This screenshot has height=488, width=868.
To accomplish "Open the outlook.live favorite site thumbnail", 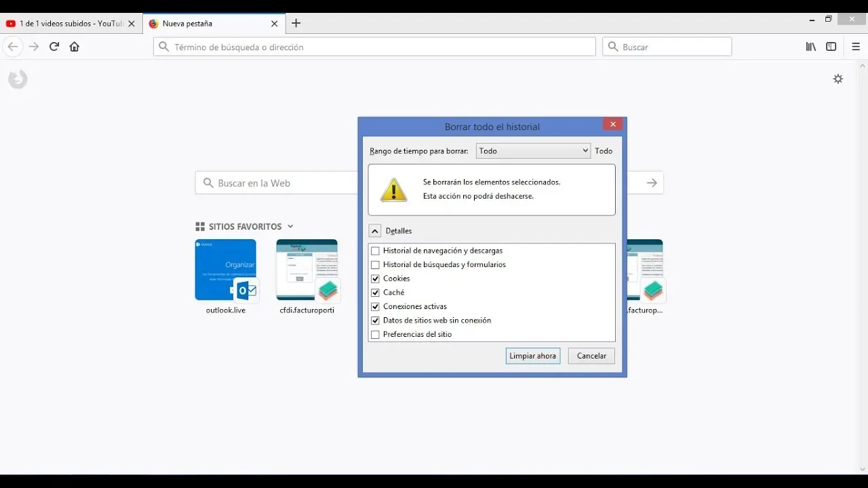I will pos(226,270).
